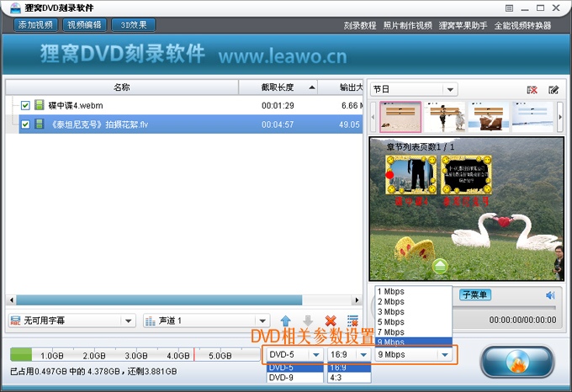Click the red X delete file icon
This screenshot has height=392, width=572.
[x=331, y=320]
